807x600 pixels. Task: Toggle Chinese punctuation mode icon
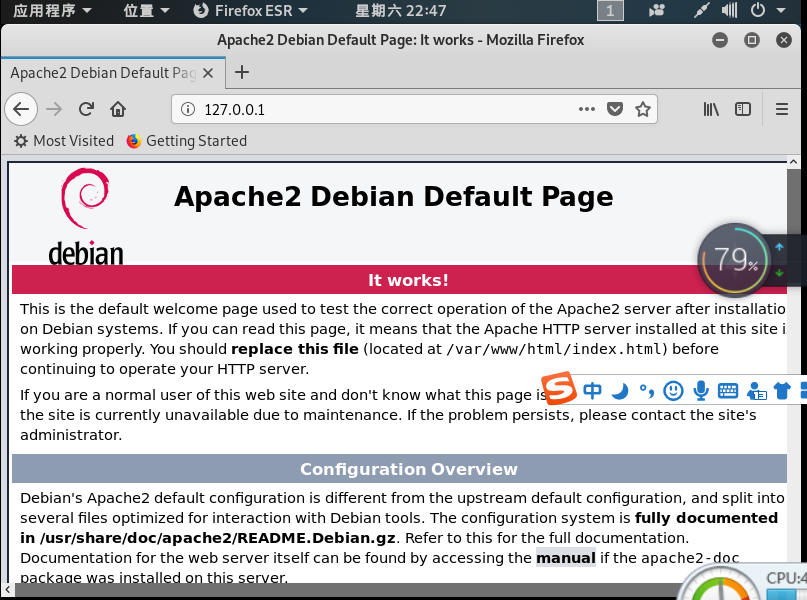click(646, 391)
